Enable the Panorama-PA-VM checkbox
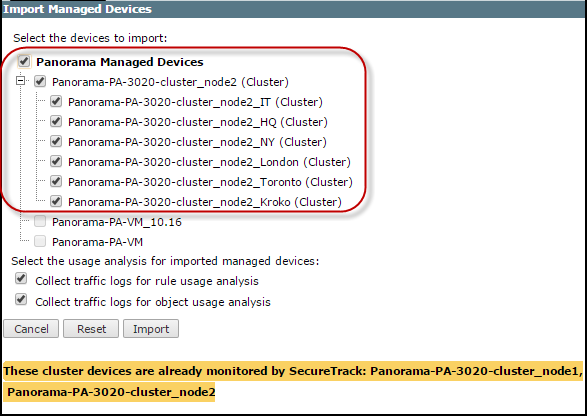The height and width of the screenshot is (416, 587). (x=40, y=241)
